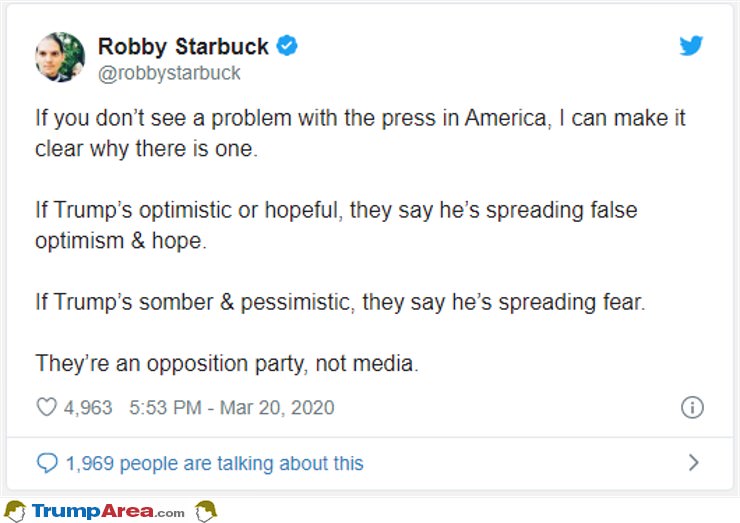Viewport: 740px width, 523px height.
Task: Click the 4,963 likes count
Action: click(x=88, y=407)
